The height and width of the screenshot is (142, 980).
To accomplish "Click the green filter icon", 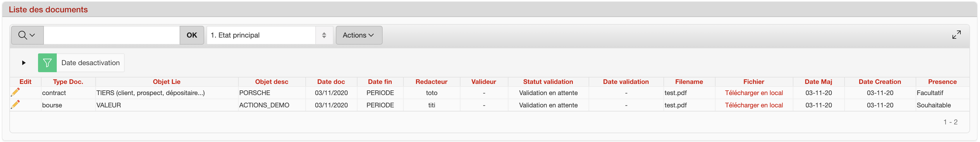I will click(47, 62).
